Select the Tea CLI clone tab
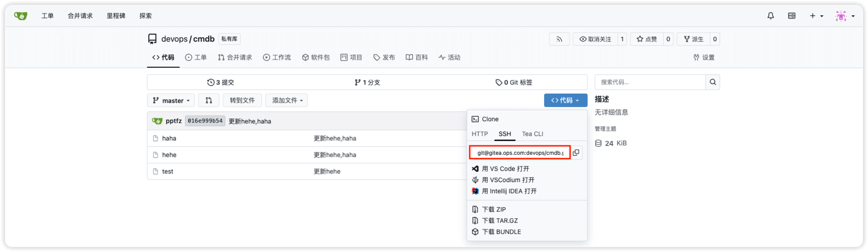868x252 pixels. pos(533,134)
